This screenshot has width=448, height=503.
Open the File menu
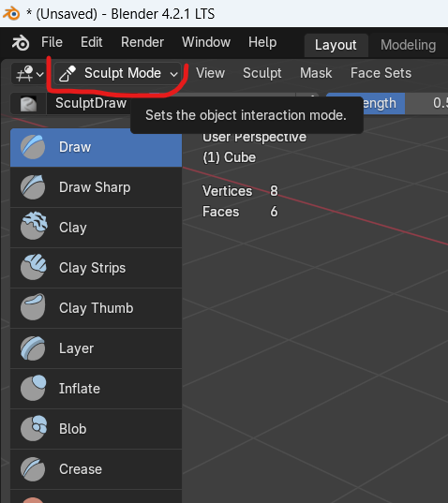pyautogui.click(x=52, y=42)
